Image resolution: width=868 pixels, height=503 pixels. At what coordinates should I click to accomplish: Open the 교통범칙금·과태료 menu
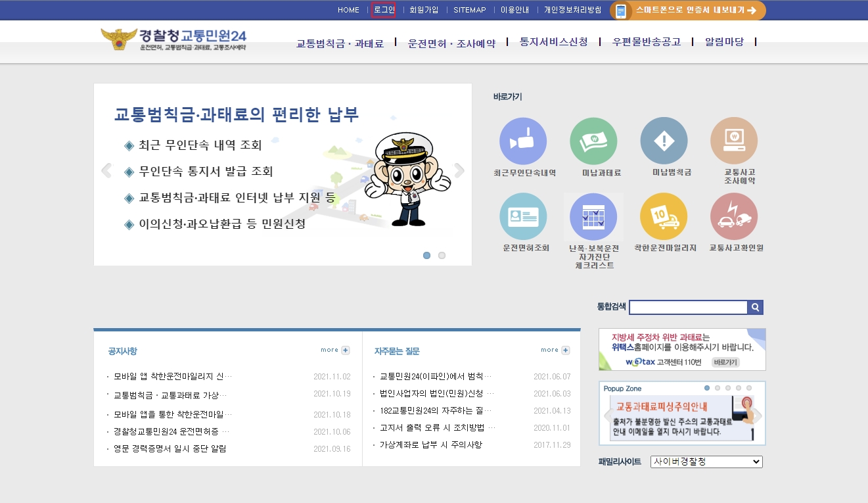340,43
